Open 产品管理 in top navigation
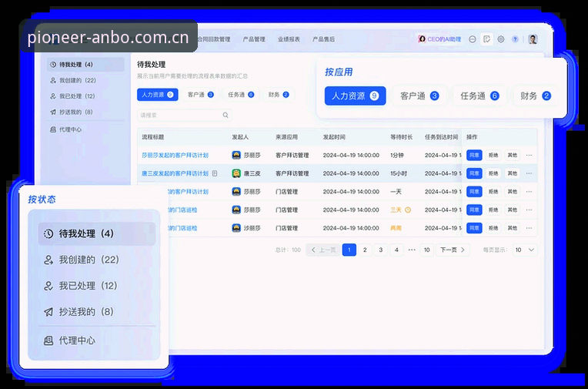588x389 pixels. coord(254,39)
